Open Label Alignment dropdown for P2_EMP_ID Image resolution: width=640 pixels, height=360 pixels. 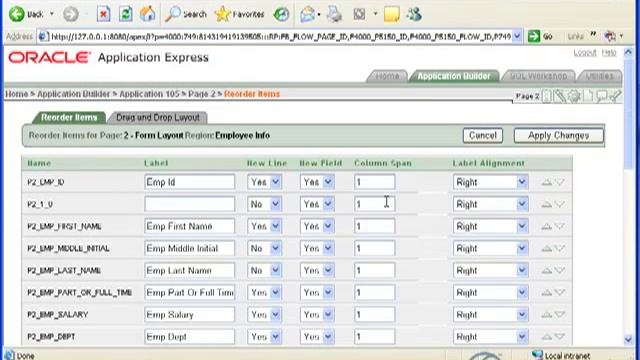pos(490,182)
